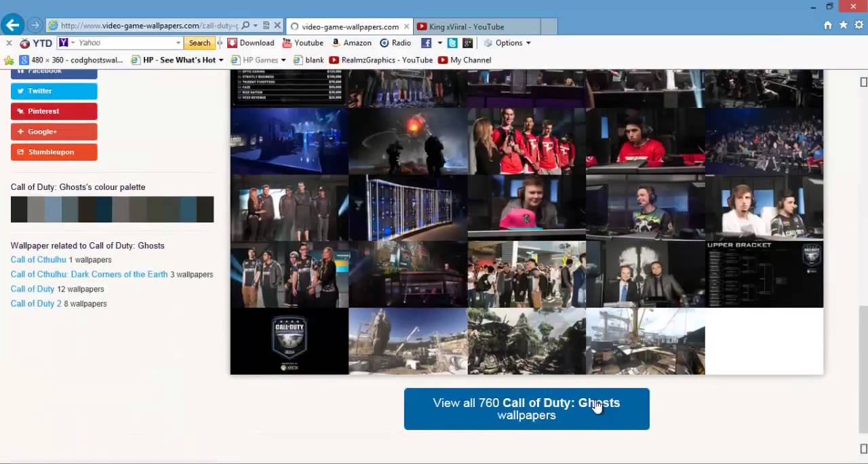The width and height of the screenshot is (868, 464).
Task: Click the compatibility view icon in address bar
Action: pyautogui.click(x=267, y=26)
